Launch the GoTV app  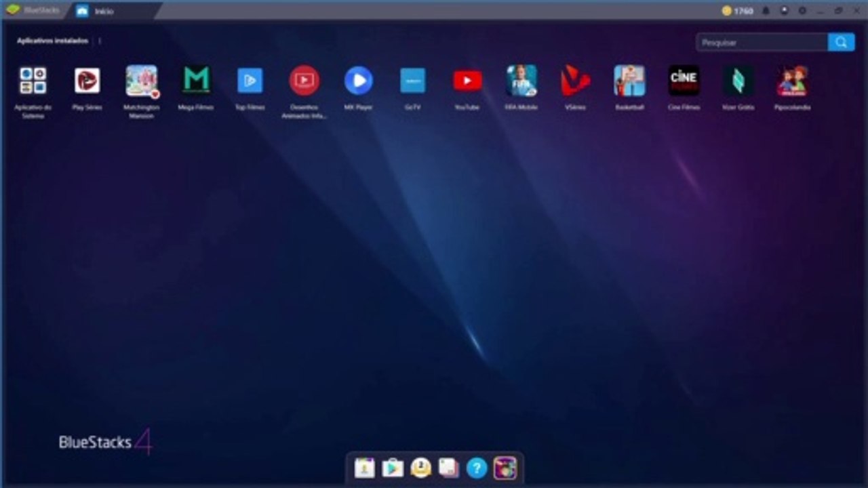(413, 81)
